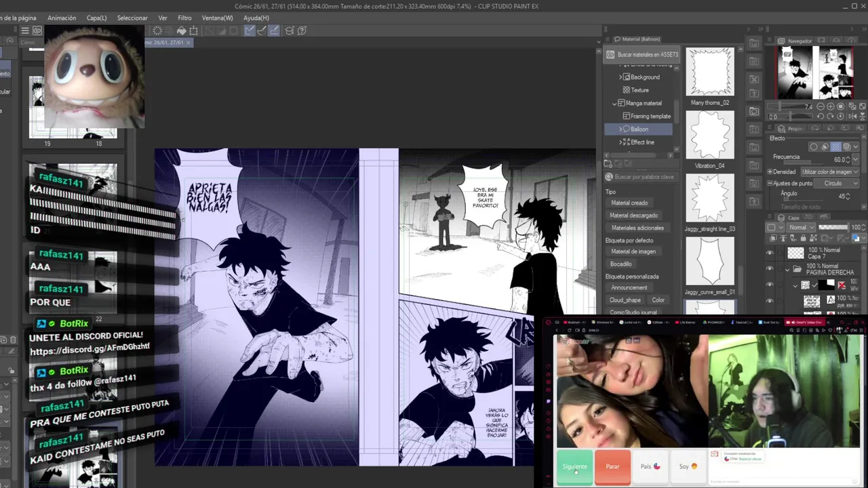
Task: Open the CLIP STUDIO support question icon
Action: [x=302, y=30]
